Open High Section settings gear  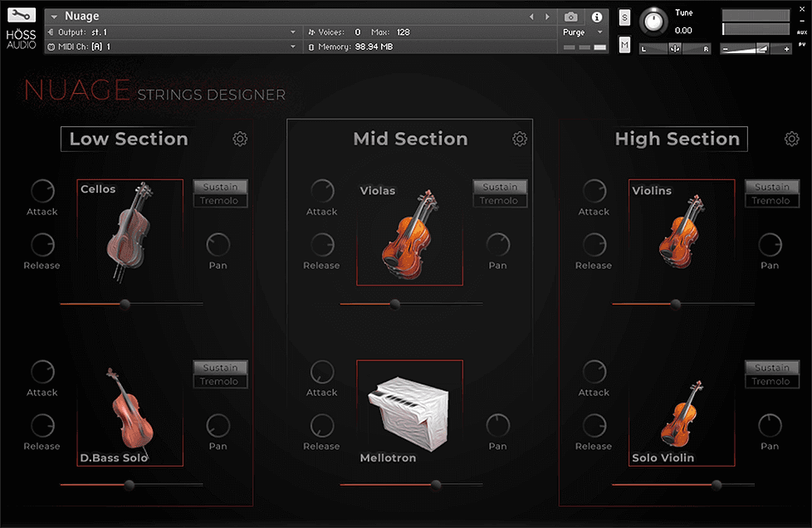[x=791, y=139]
